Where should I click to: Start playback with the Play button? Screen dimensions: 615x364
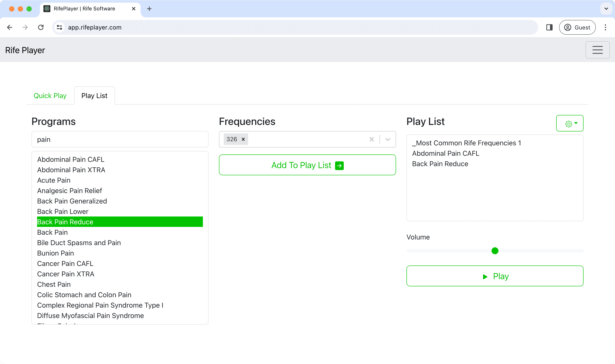(495, 276)
